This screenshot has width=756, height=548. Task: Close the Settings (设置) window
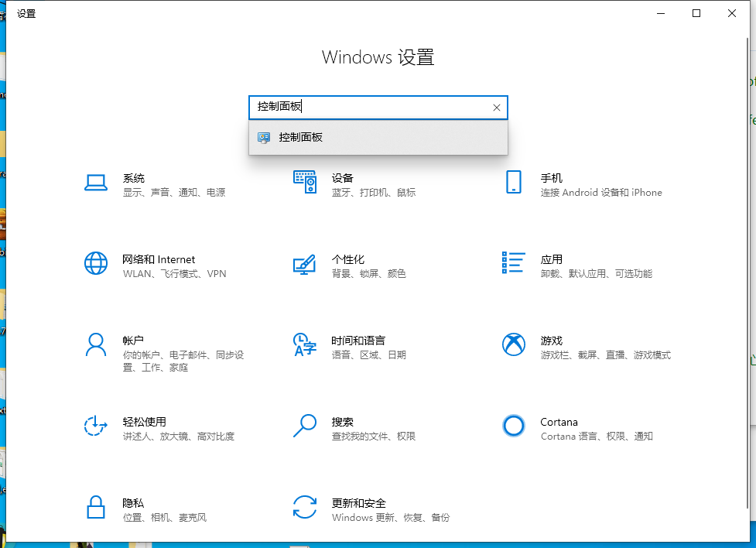(732, 13)
